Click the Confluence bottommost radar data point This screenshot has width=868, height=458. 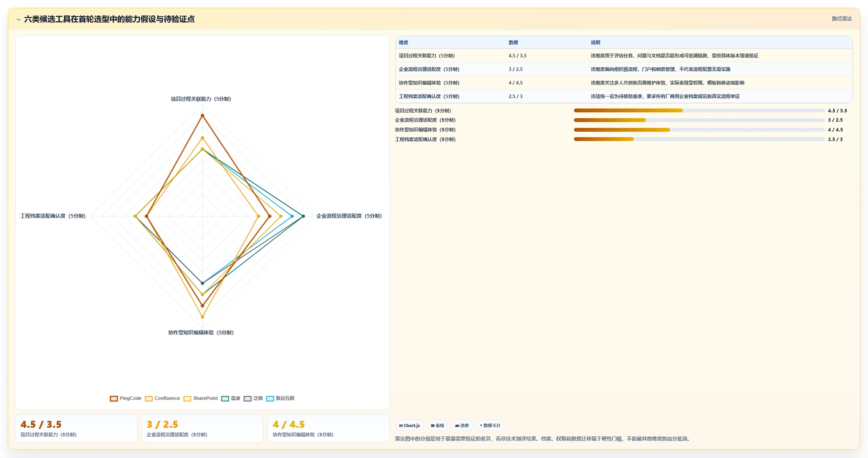point(202,317)
